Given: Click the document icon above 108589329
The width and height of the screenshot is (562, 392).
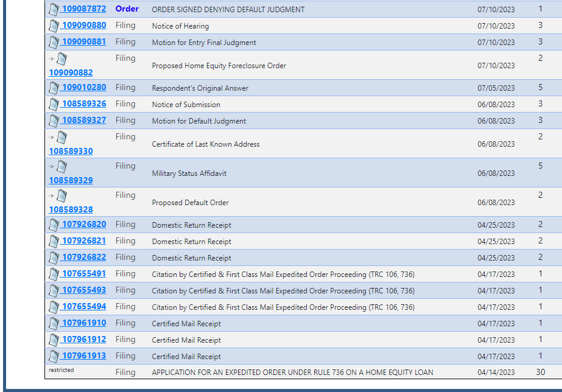Looking at the screenshot, I should pyautogui.click(x=61, y=167).
